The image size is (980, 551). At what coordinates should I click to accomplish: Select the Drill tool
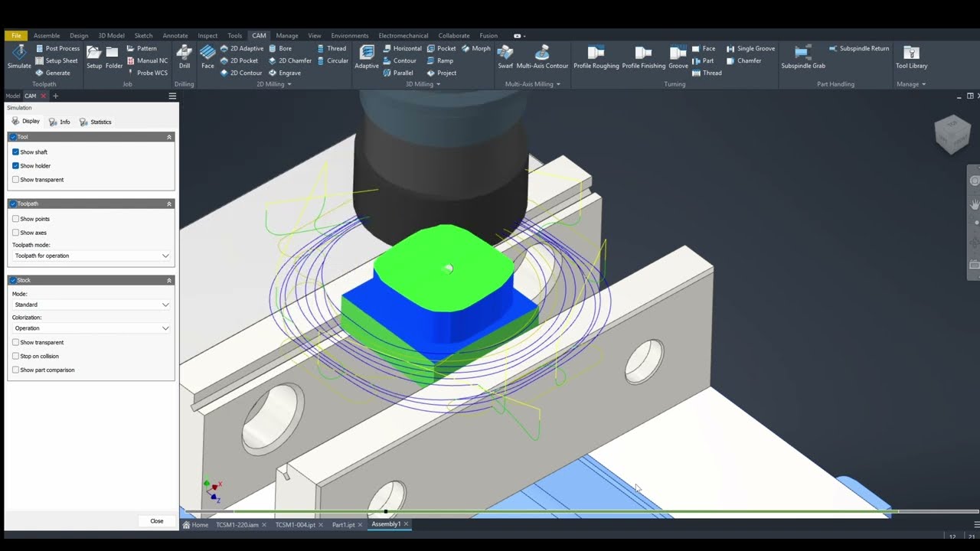pos(184,57)
